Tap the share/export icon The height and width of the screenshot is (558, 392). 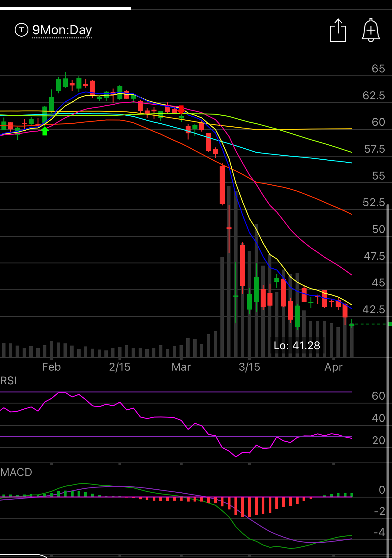338,30
